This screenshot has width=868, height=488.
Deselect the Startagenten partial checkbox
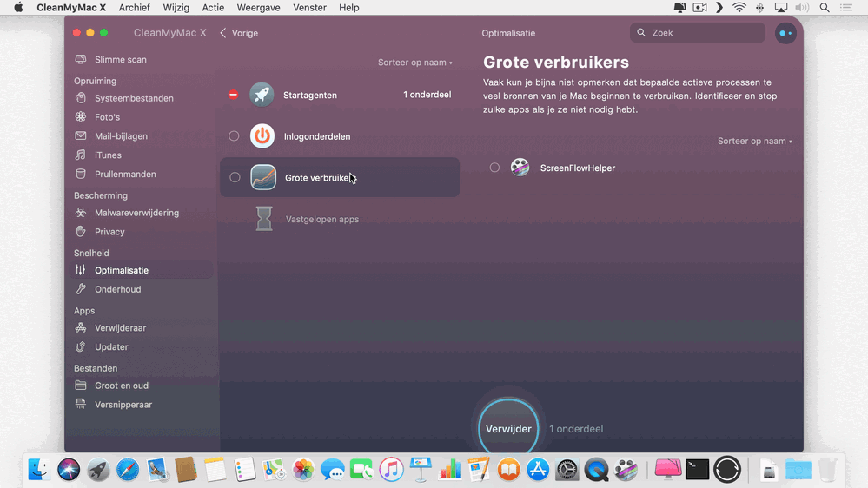pos(233,95)
